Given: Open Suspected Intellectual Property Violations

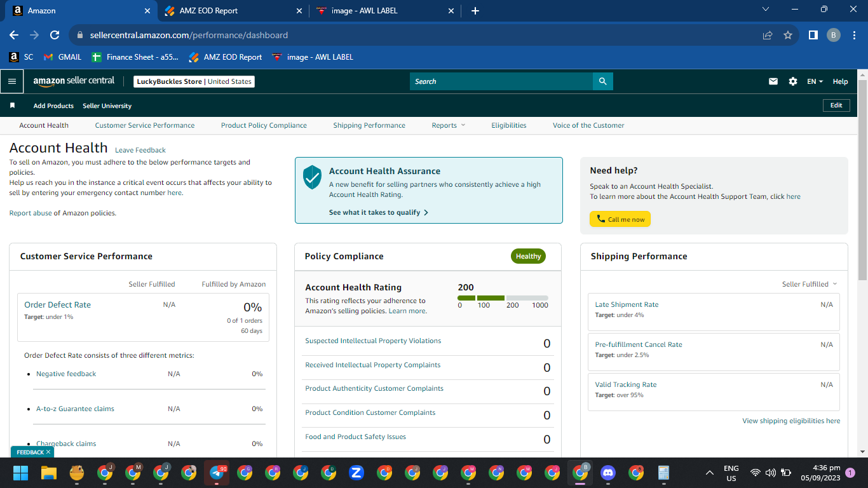Looking at the screenshot, I should point(373,341).
